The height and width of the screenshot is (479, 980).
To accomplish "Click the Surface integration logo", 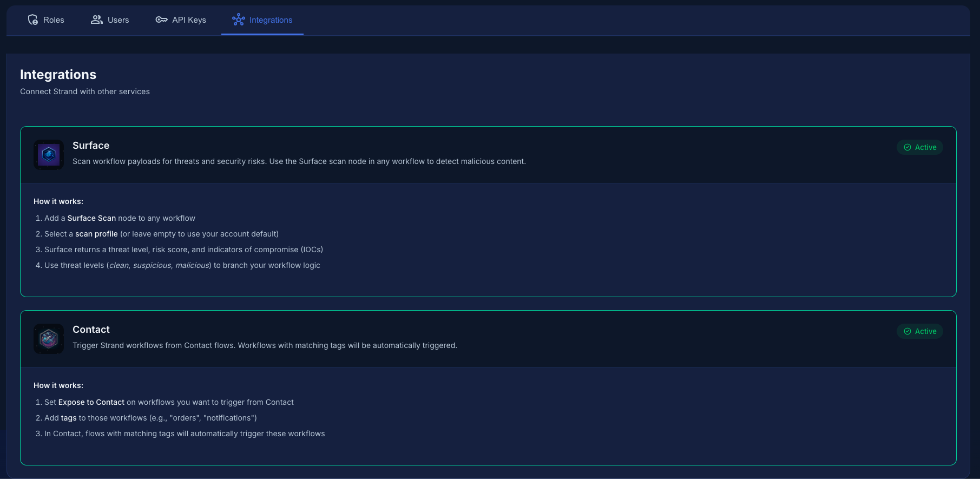I will point(49,155).
